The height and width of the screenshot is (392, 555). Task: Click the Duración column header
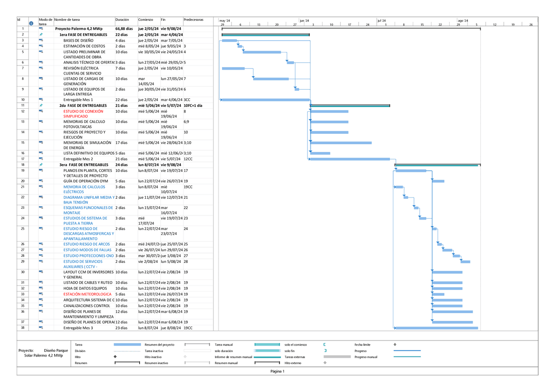pyautogui.click(x=122, y=19)
